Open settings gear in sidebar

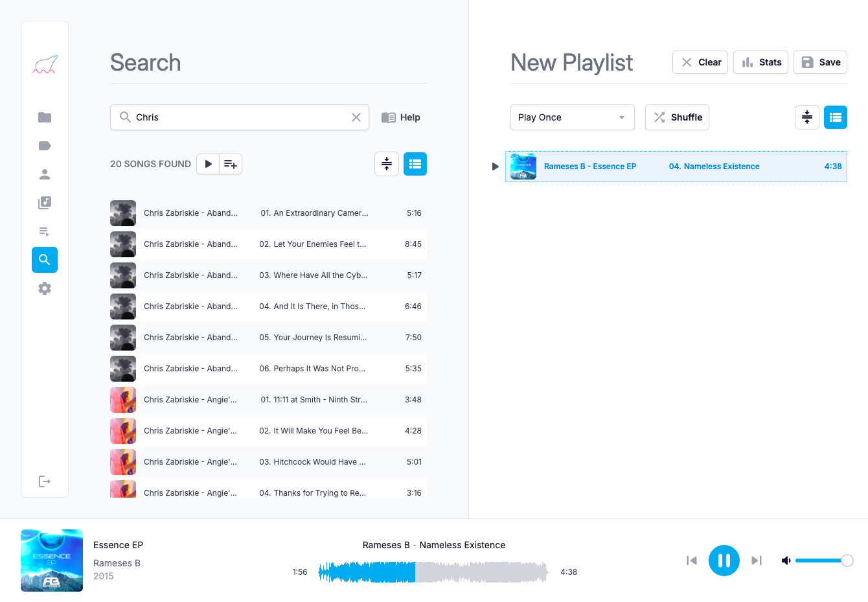click(45, 288)
